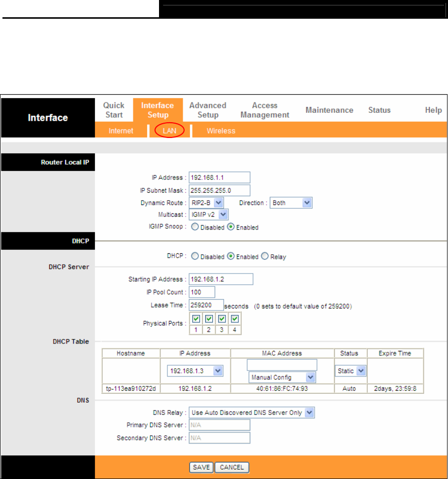Expand the Direction dropdown
Viewport: 448px width, 479px height.
(x=291, y=203)
